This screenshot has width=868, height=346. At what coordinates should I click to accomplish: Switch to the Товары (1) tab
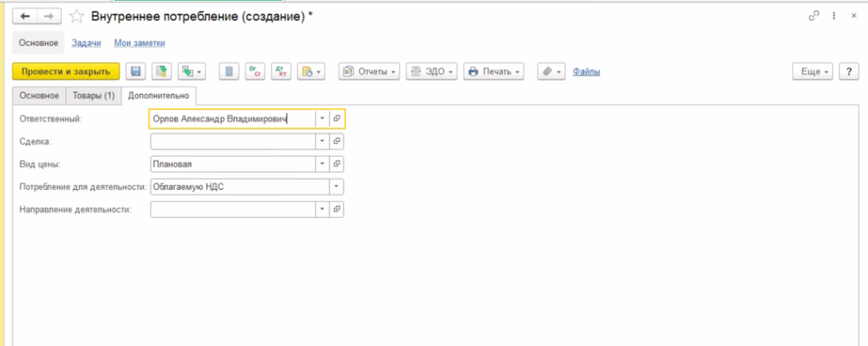point(92,95)
